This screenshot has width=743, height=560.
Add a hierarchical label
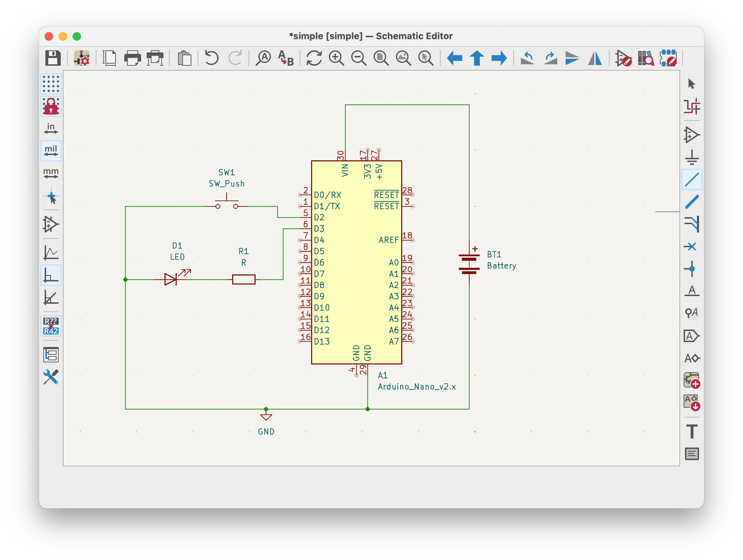coord(691,358)
